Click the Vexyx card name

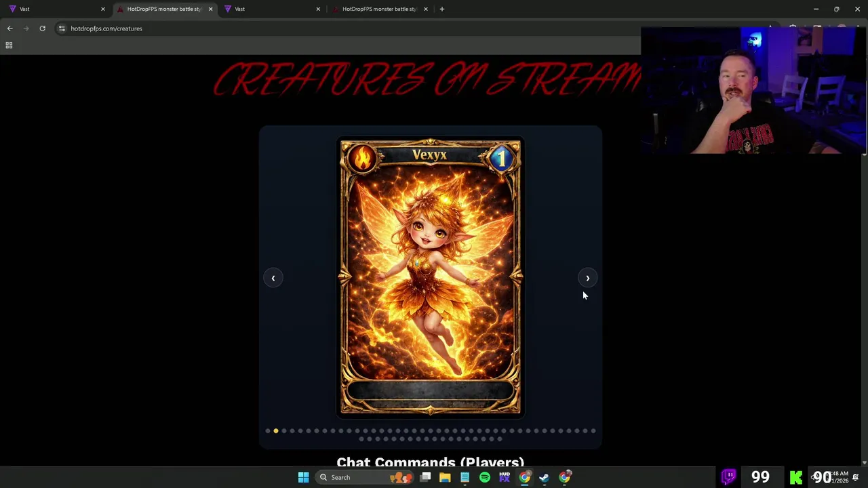(429, 155)
